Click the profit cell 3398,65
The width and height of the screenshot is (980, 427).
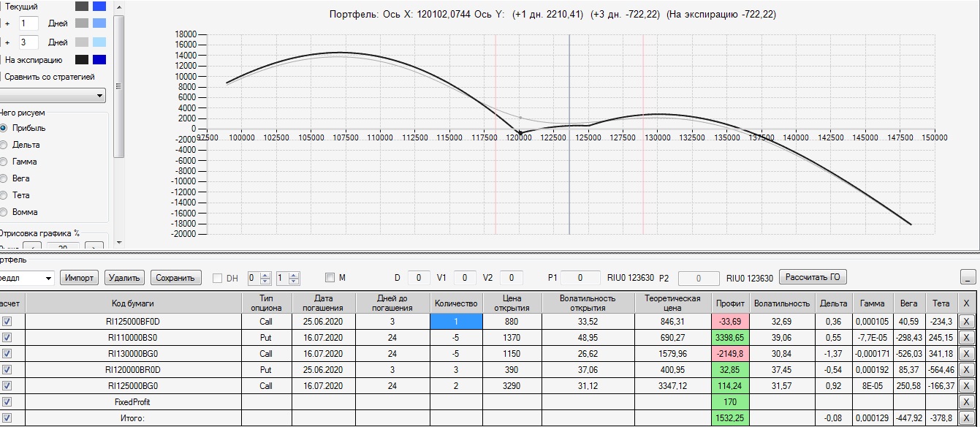coord(730,337)
